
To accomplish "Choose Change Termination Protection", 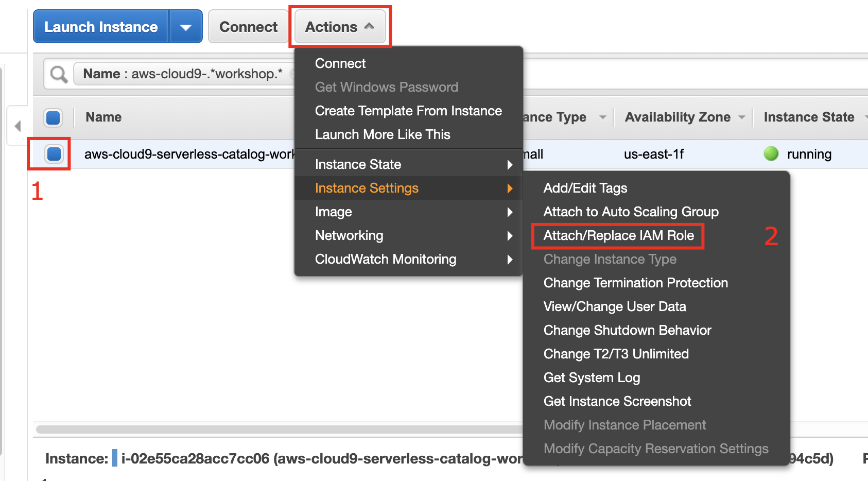I will tap(635, 283).
